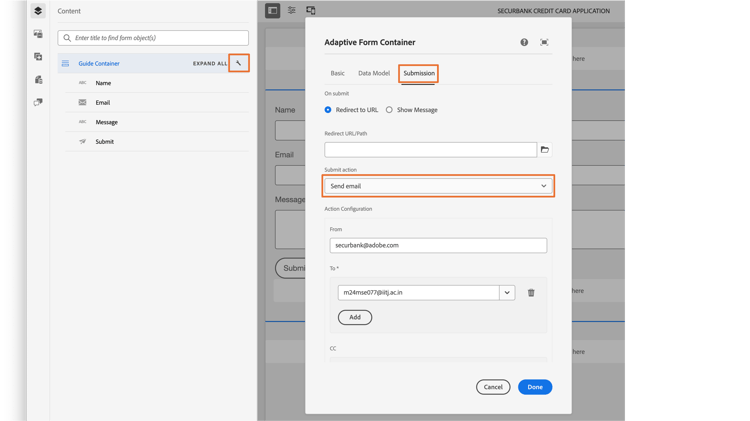Screen dimensions: 750x421
Task: Switch to the Data Model tab
Action: [374, 73]
